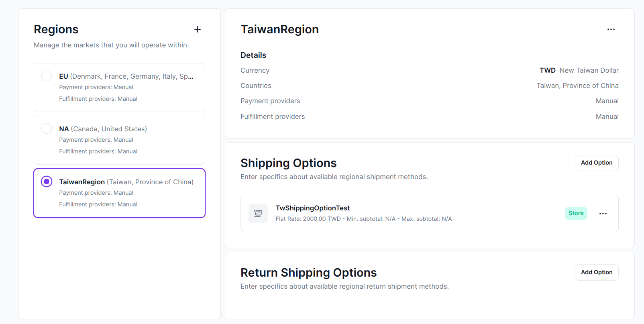Click the Countries value Taiwan, Province of China
Screen dimensions: 644x324
pos(577,86)
